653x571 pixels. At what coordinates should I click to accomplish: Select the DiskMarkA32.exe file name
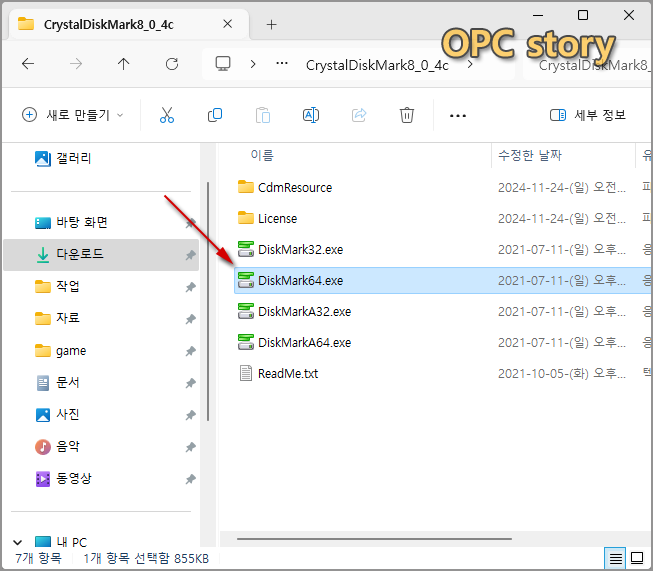(x=304, y=312)
